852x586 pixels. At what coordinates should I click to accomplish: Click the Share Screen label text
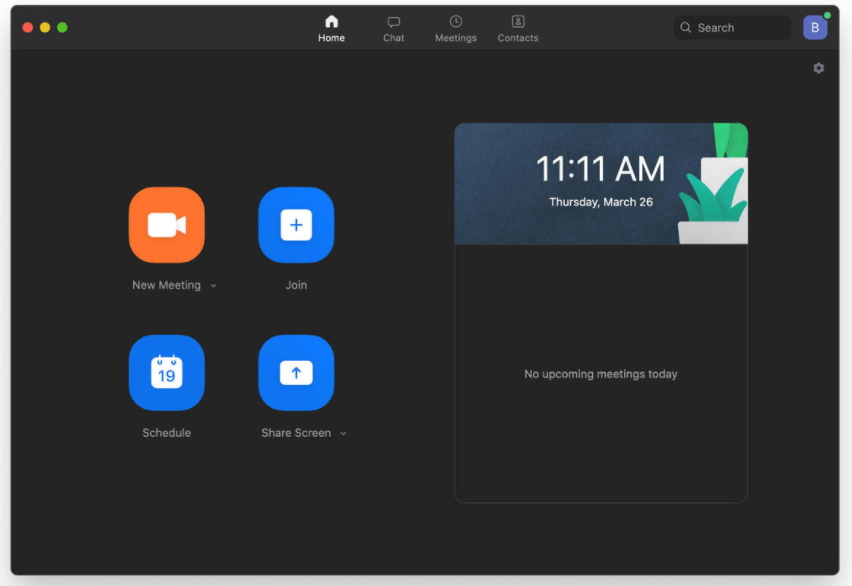(296, 433)
